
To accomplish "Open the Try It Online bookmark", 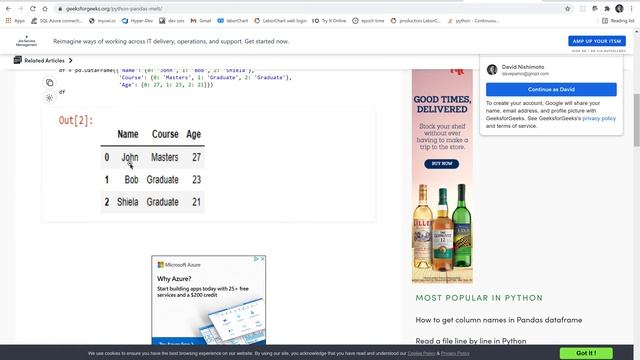I will pyautogui.click(x=329, y=21).
